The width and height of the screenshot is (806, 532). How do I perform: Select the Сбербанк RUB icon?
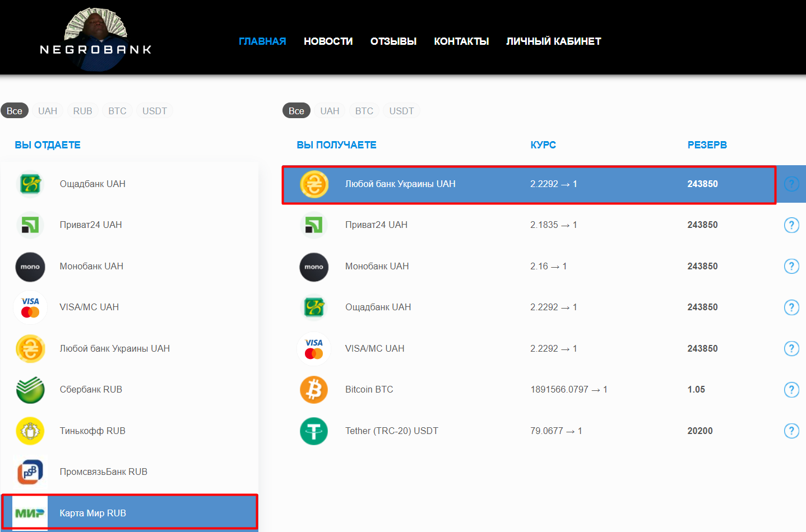point(31,389)
